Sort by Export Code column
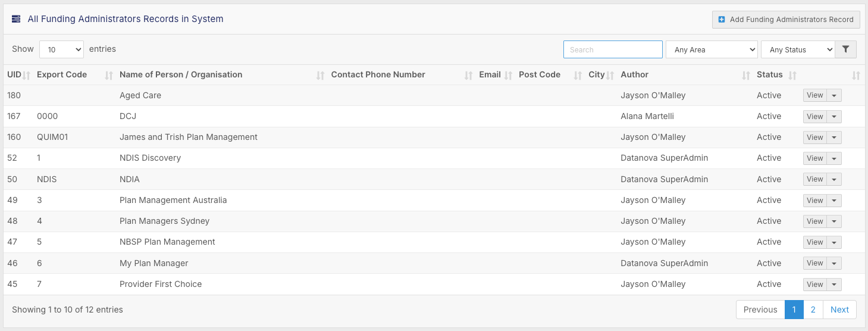Image resolution: width=868 pixels, height=331 pixels. tap(109, 75)
